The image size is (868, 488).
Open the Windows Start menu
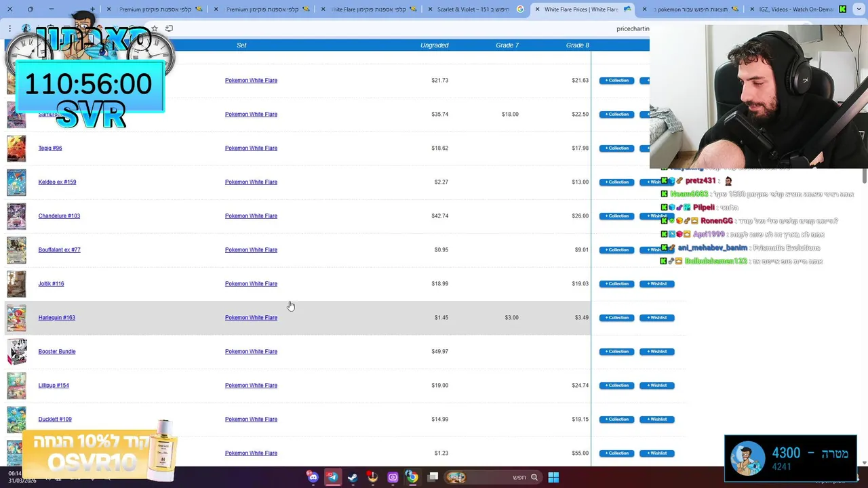click(553, 477)
